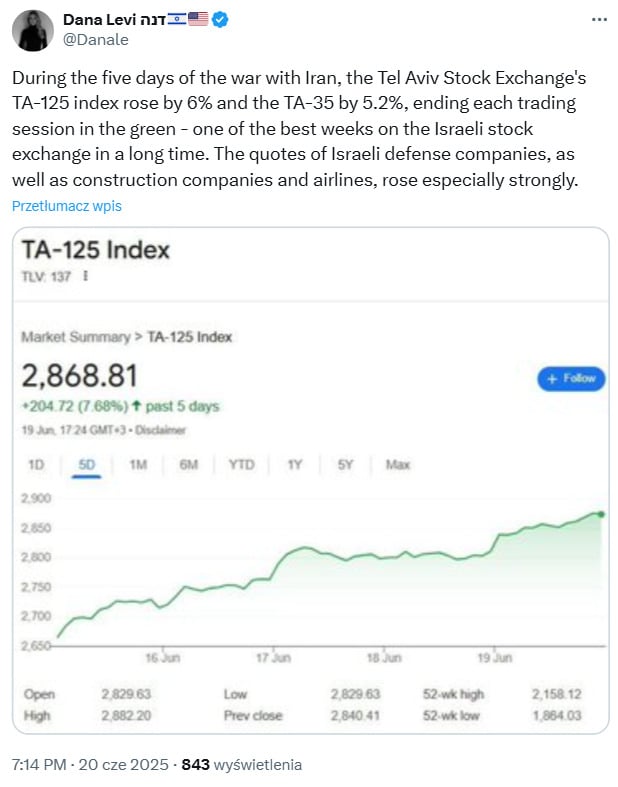The image size is (618, 787).
Task: Click Dana Levi's profile avatar
Action: click(33, 30)
